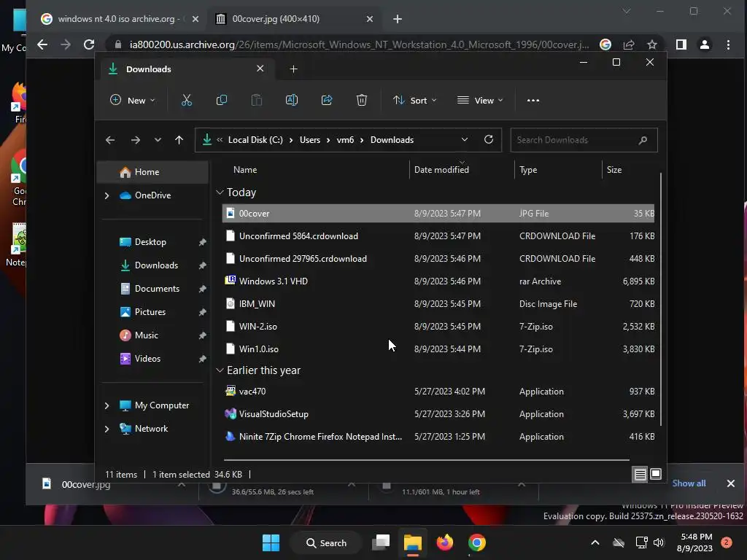Collapse the Earlier this year group

coord(220,370)
